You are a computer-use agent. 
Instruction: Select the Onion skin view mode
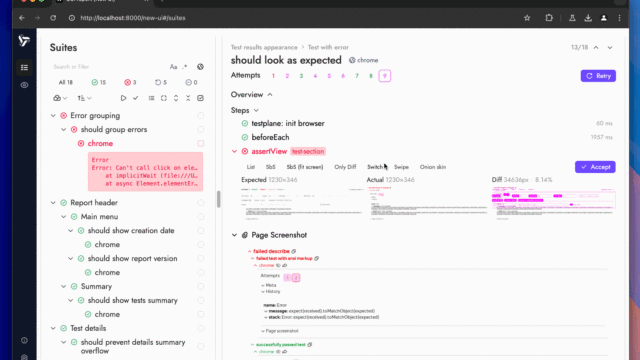pos(433,167)
